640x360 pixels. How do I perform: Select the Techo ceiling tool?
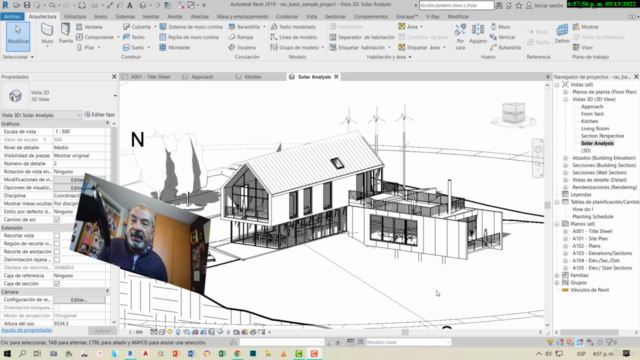tap(134, 37)
